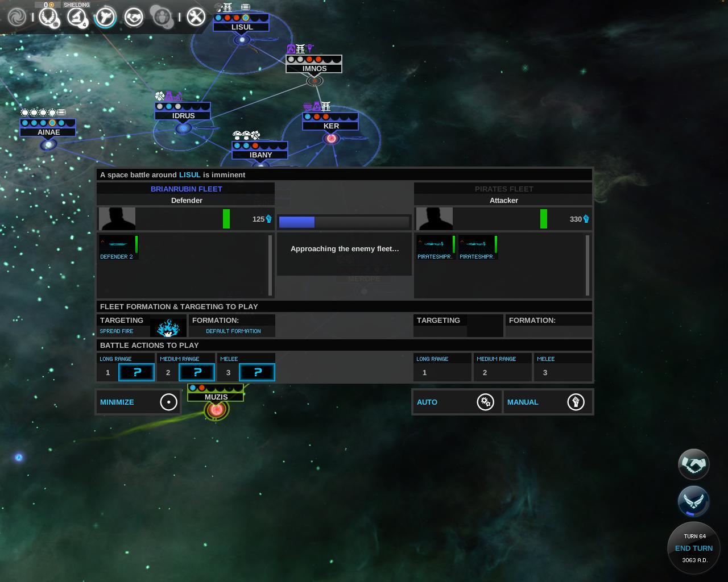
Task: Open the research microscope screen
Action: tap(76, 17)
